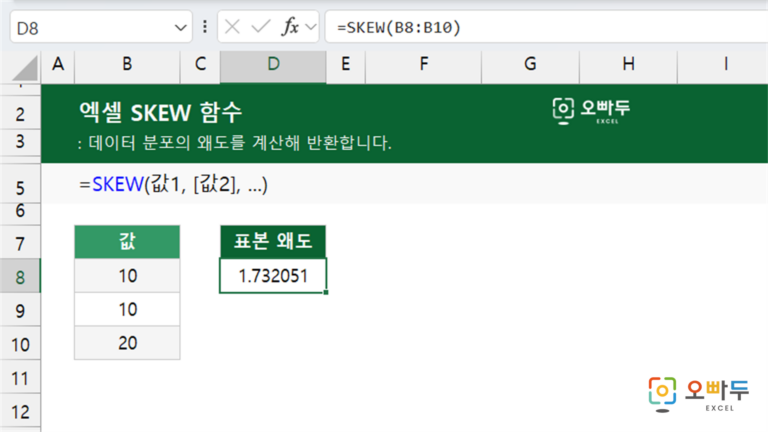Click the Select All corner triangle
Viewport: 768px width, 432px height.
[25, 68]
